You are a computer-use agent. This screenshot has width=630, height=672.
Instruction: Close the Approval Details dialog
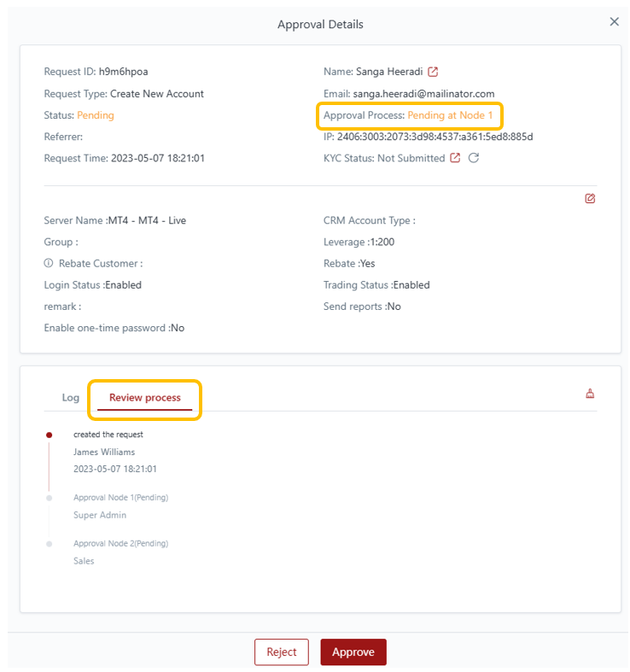[614, 22]
